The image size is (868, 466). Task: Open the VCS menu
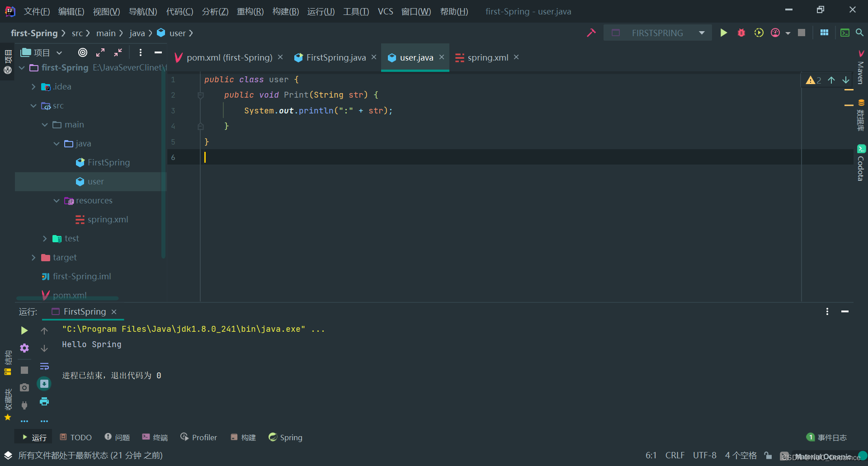pyautogui.click(x=385, y=11)
